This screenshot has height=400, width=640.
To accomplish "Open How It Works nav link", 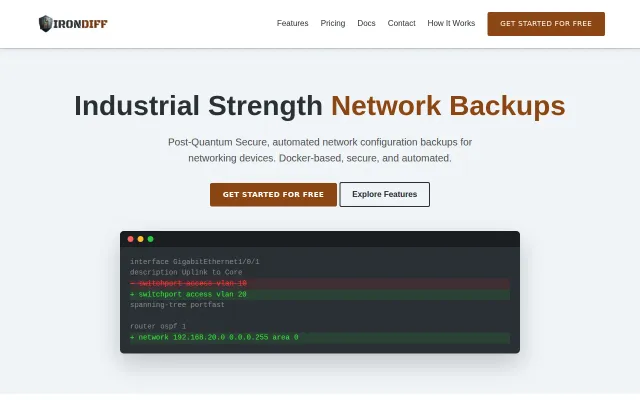I will click(x=451, y=23).
